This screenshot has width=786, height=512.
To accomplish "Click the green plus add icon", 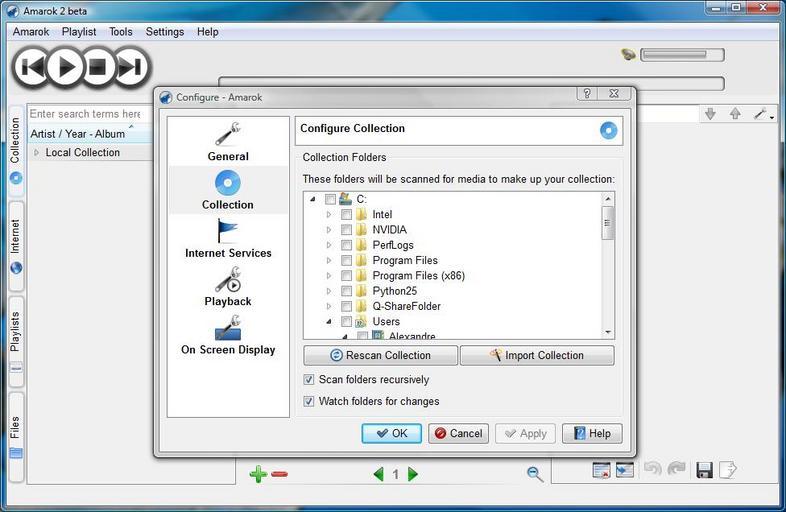I will (x=259, y=473).
